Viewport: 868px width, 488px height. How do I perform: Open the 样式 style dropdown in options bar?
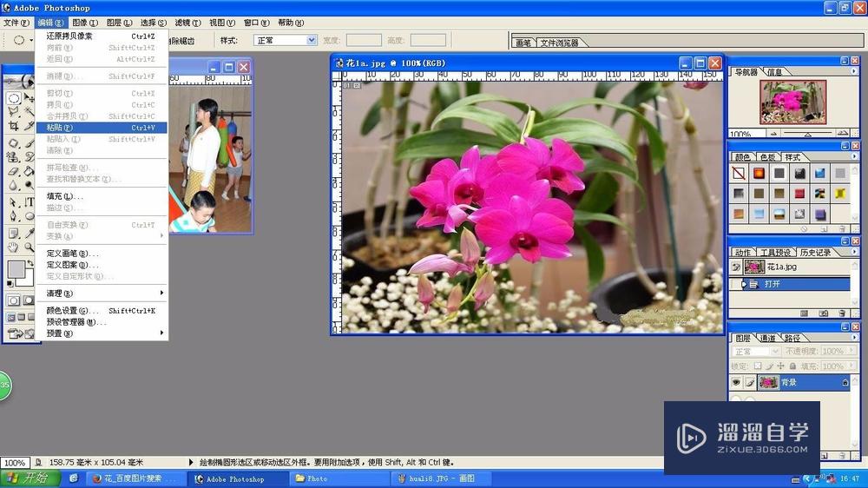(312, 40)
